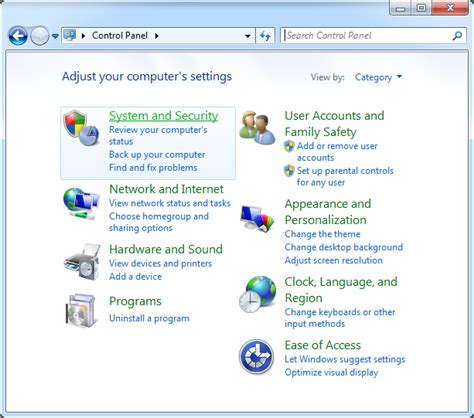This screenshot has width=474, height=418.
Task: Open Ease of Access heading
Action: click(x=323, y=345)
